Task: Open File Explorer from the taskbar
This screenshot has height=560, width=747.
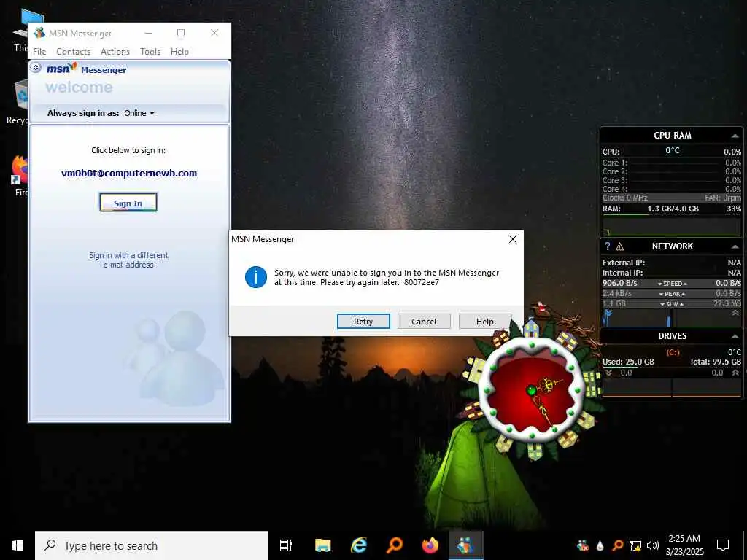Action: (x=322, y=545)
